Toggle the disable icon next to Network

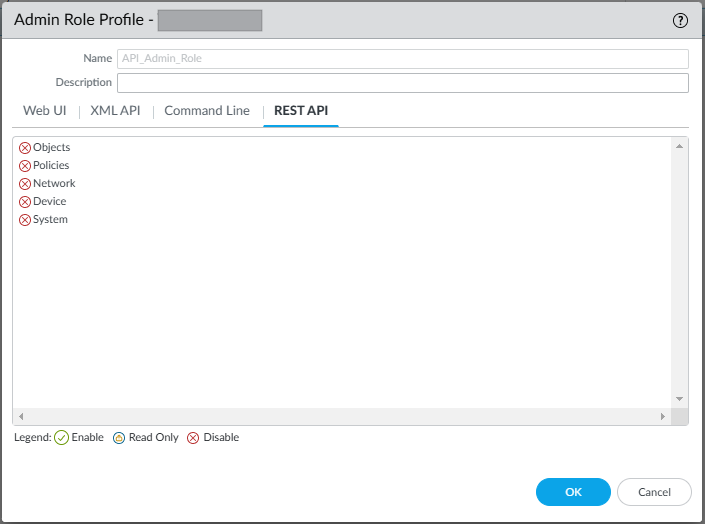pyautogui.click(x=25, y=184)
